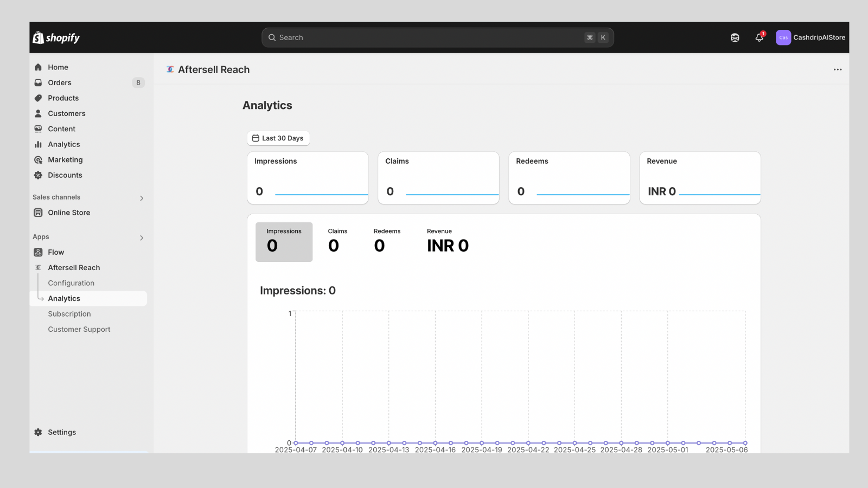
Task: Click the Impressions summary card
Action: pos(308,178)
